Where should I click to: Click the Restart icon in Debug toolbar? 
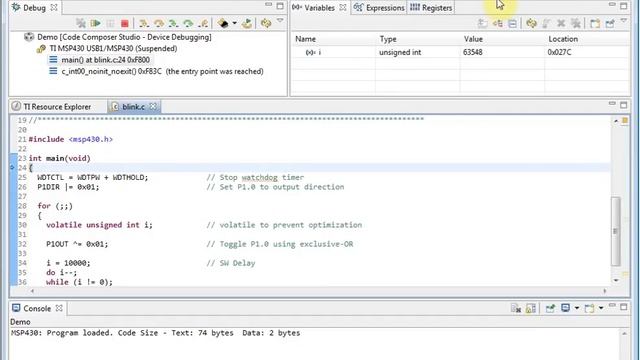point(247,23)
